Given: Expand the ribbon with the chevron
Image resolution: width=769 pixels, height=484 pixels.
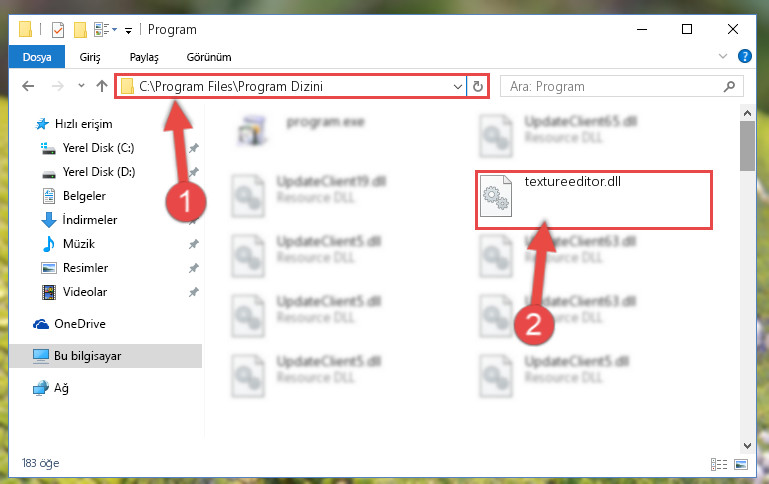Looking at the screenshot, I should click(722, 56).
